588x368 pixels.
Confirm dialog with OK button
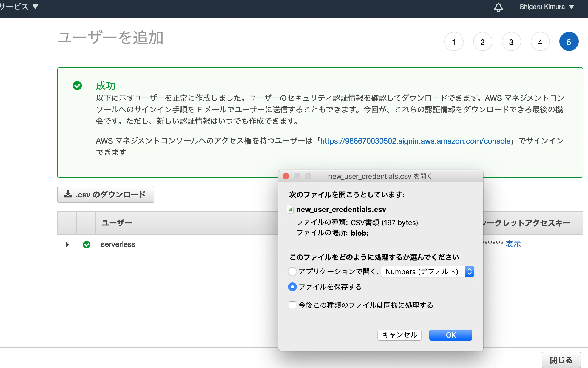point(451,335)
